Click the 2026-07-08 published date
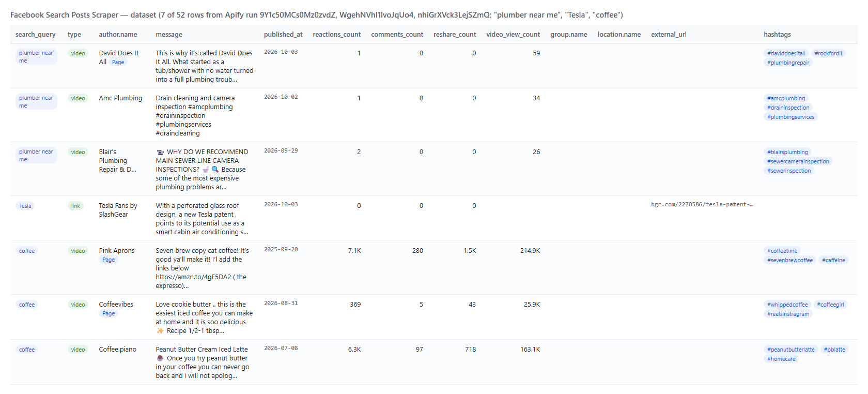 281,348
